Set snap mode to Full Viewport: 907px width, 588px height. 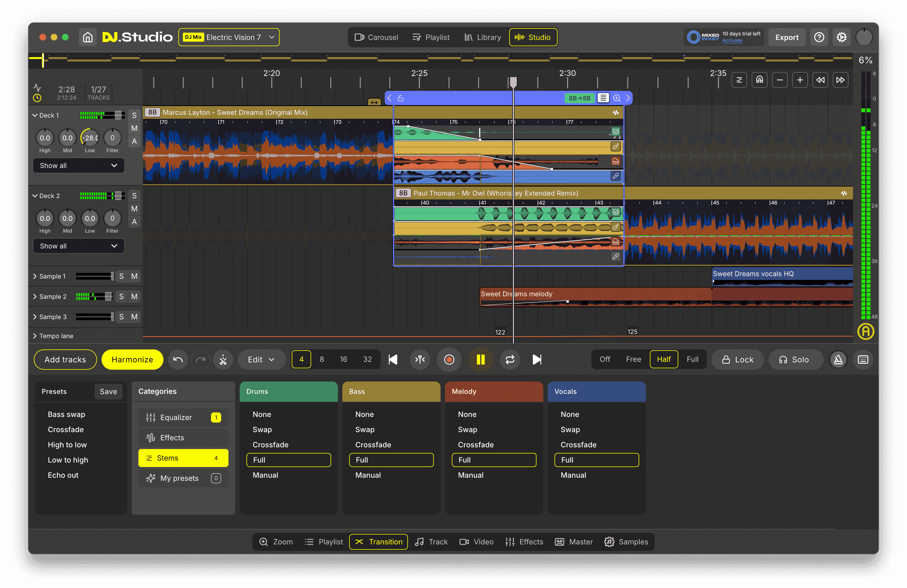[692, 359]
